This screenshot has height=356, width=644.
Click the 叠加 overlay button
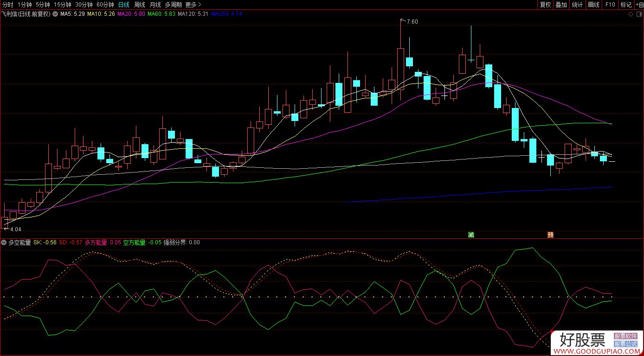pos(561,5)
